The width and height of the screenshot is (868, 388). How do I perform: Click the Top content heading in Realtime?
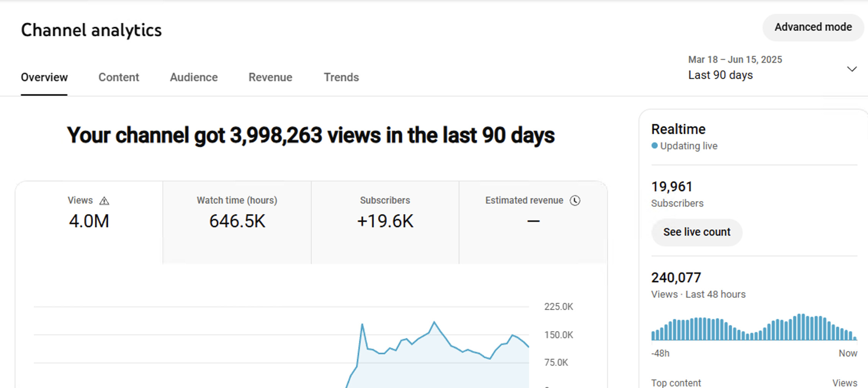pyautogui.click(x=676, y=383)
